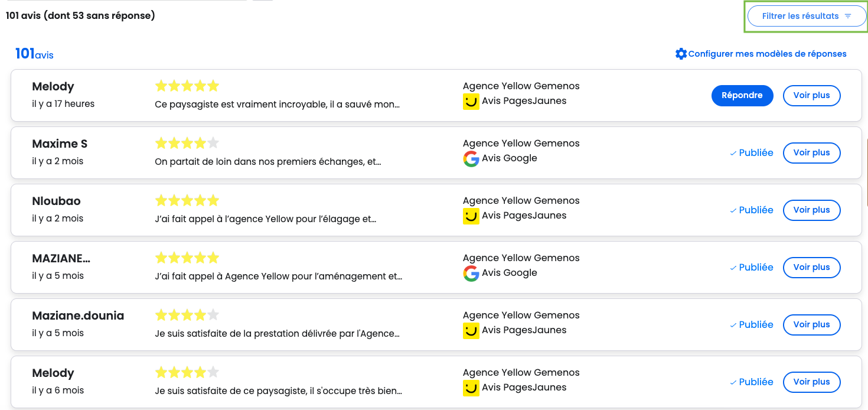Click PagesJaunes icon on newest Melody review

coord(471,102)
